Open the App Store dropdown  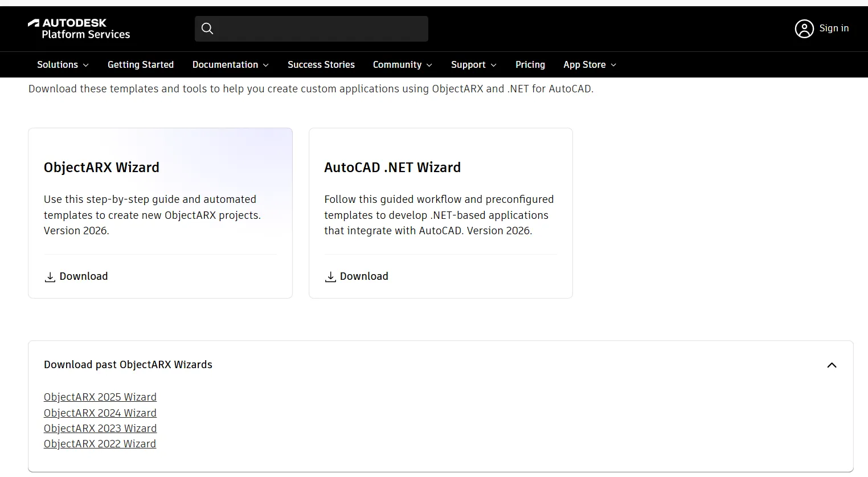tap(589, 65)
